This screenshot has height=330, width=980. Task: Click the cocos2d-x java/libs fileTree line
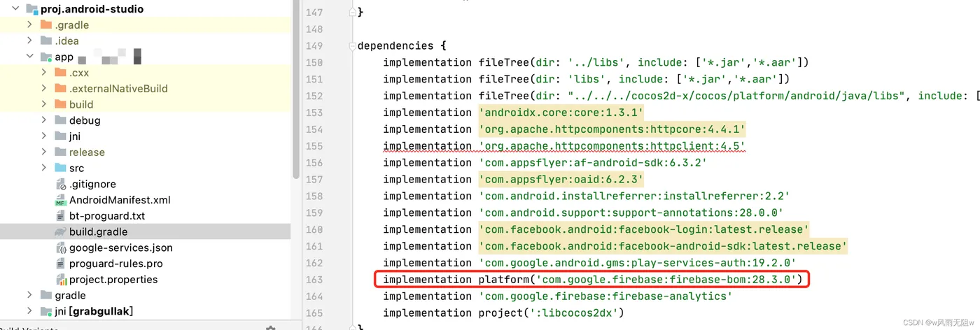point(681,96)
